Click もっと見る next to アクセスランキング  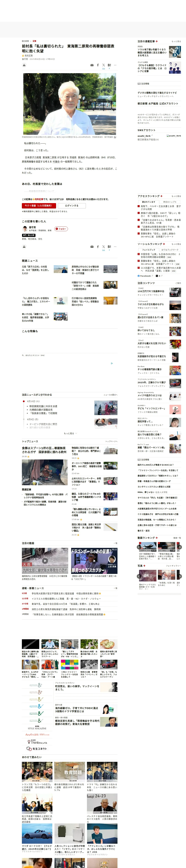pyautogui.click(x=176, y=196)
